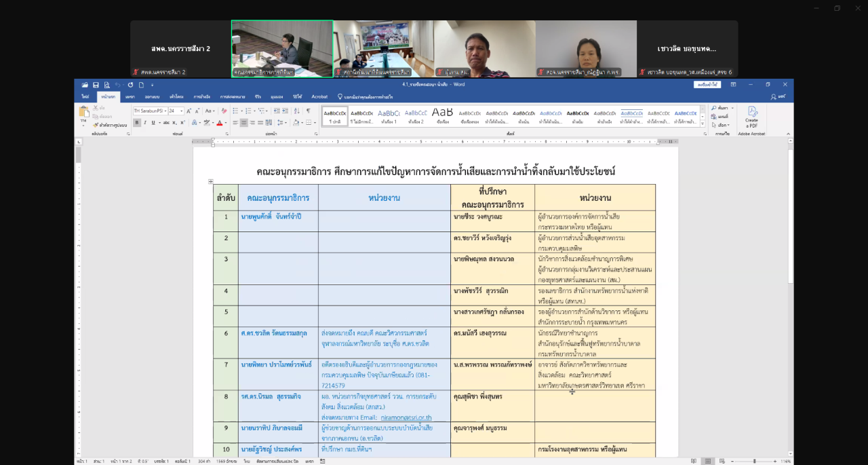868x465 pixels.
Task: Switch to the Acrobat ribbon tab
Action: [x=319, y=96]
